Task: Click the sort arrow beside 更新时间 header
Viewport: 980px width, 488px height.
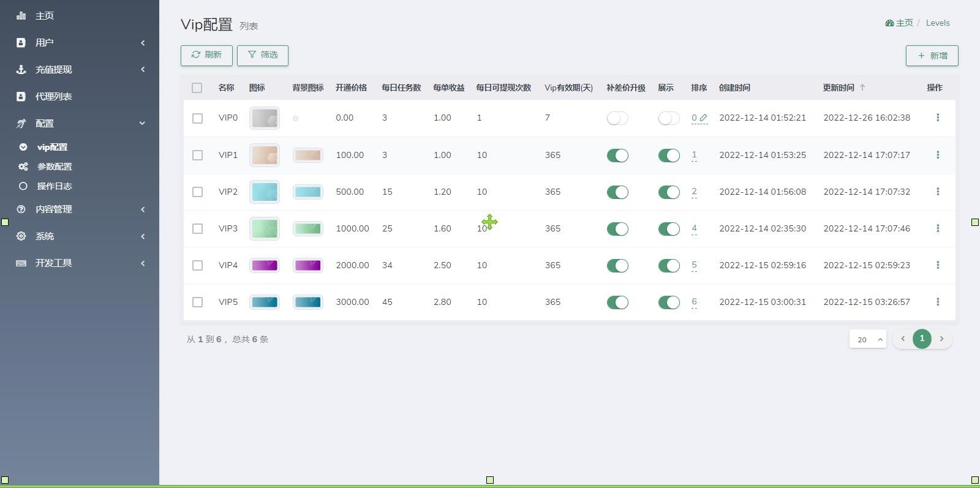Action: click(x=862, y=88)
